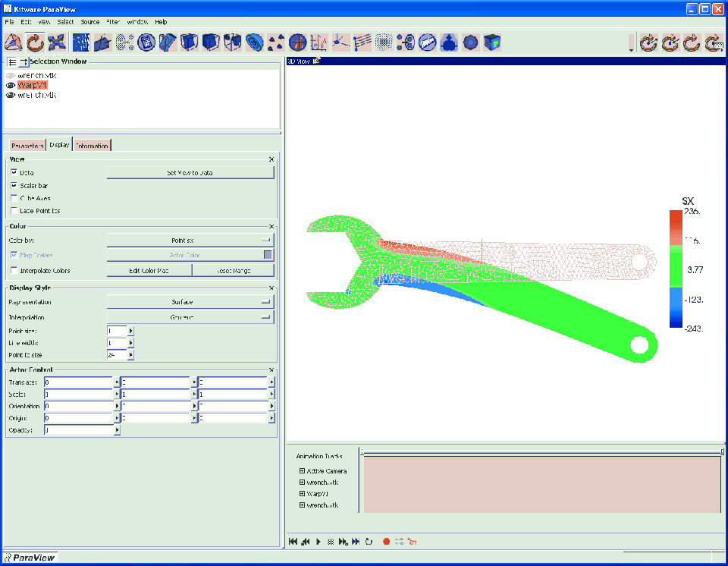The width and height of the screenshot is (728, 566).
Task: Toggle loop animation playback
Action: pyautogui.click(x=369, y=542)
